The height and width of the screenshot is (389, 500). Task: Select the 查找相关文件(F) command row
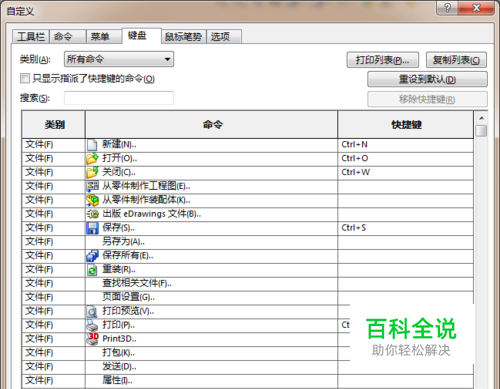pyautogui.click(x=248, y=284)
